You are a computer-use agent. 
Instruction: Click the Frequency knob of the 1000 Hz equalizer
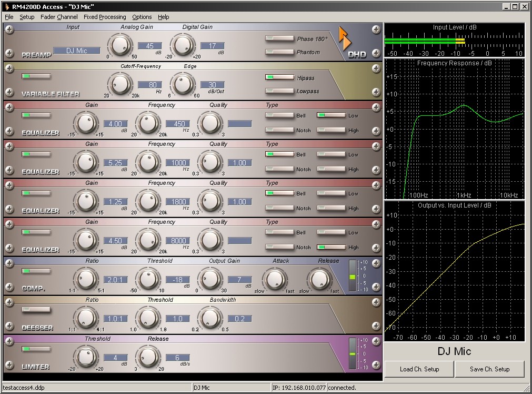click(x=148, y=162)
